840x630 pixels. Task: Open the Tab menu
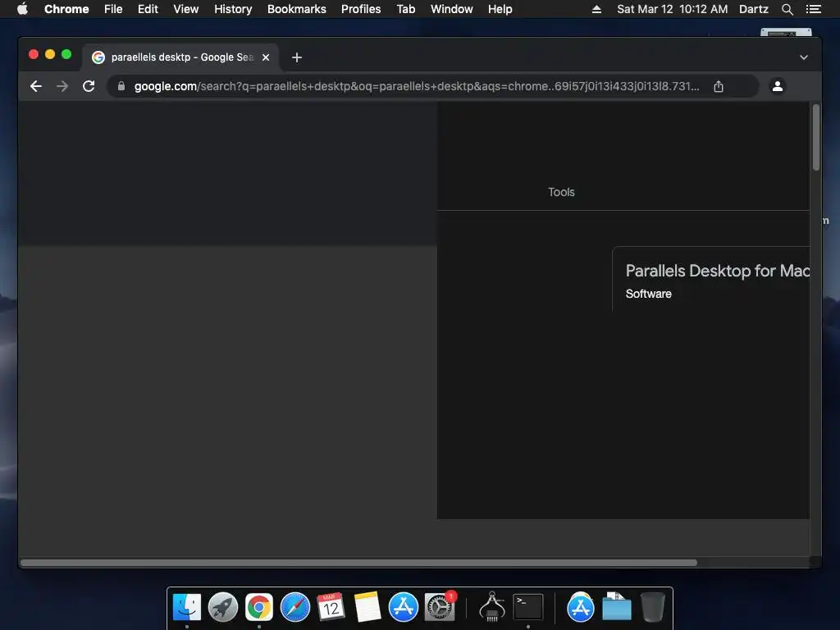(x=405, y=9)
